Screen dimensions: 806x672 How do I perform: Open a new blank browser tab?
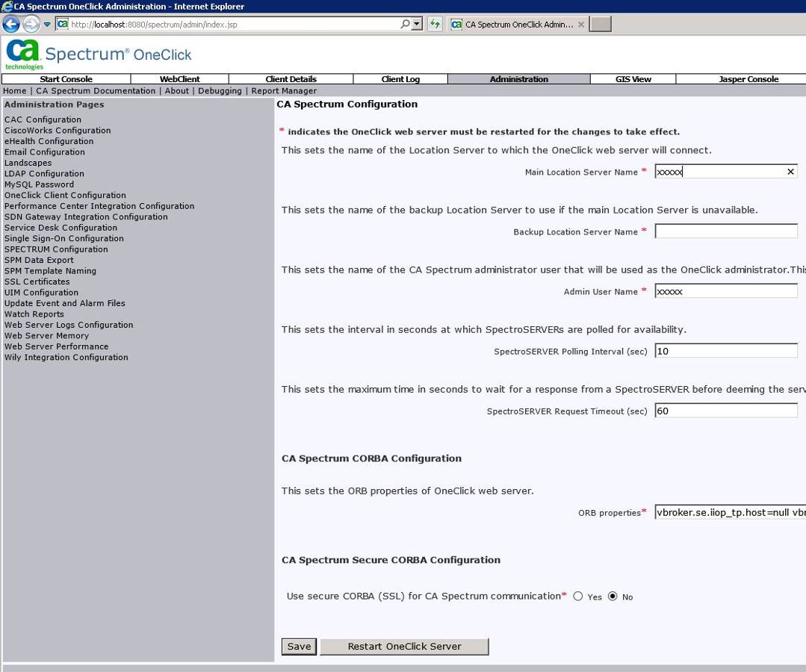pyautogui.click(x=600, y=24)
